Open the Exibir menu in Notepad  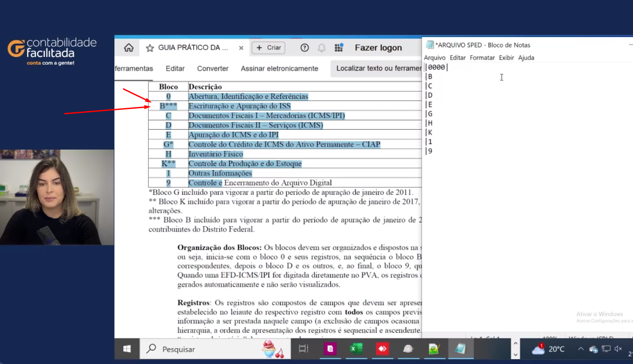(507, 58)
